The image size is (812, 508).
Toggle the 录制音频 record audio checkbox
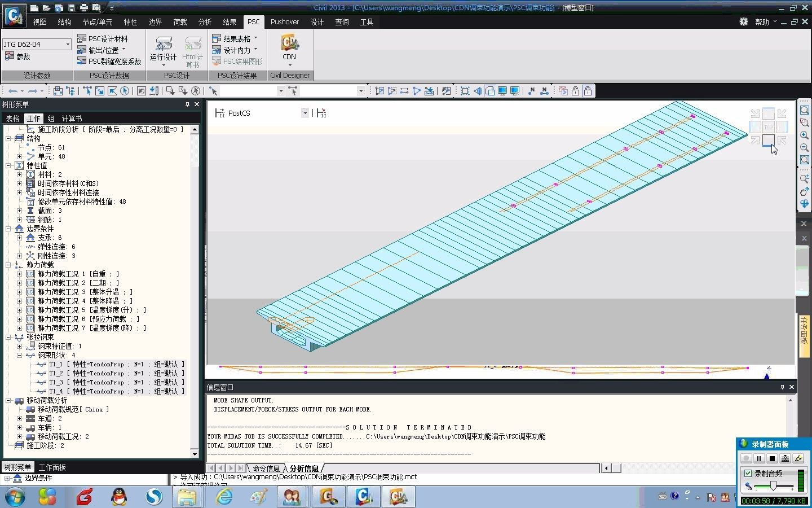click(x=748, y=474)
